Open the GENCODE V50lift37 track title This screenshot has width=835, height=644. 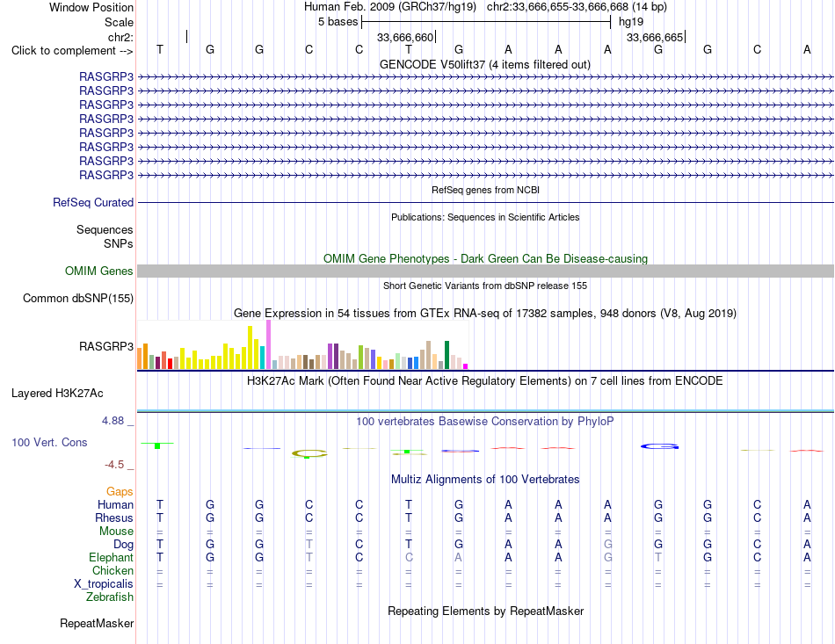click(485, 64)
